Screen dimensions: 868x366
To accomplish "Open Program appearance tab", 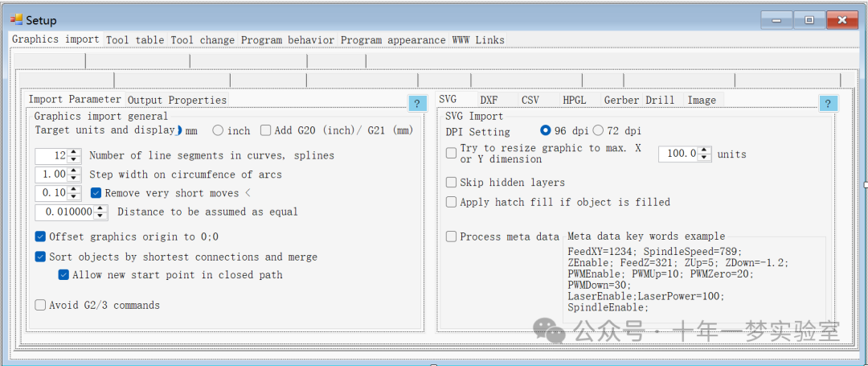I will coord(392,40).
